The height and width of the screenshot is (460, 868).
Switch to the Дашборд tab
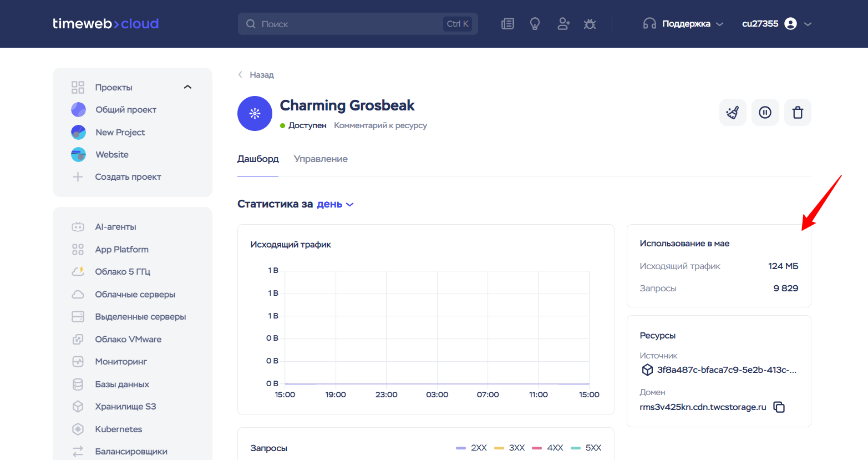click(x=258, y=159)
